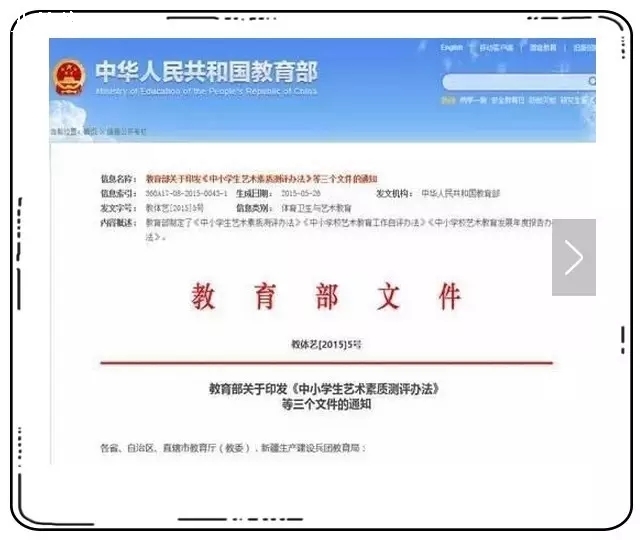Click the red 教育部文件 heading
640x540 pixels.
pyautogui.click(x=326, y=296)
